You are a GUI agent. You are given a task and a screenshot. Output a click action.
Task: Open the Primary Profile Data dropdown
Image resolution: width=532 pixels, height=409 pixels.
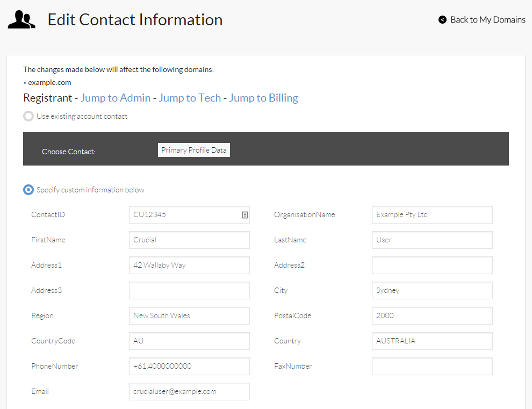(194, 150)
